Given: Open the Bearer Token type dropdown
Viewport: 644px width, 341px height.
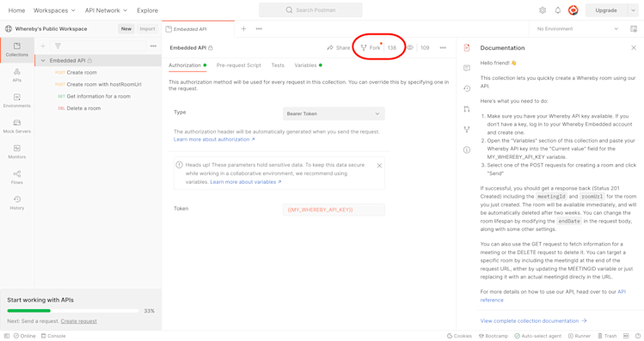Looking at the screenshot, I should (x=334, y=113).
